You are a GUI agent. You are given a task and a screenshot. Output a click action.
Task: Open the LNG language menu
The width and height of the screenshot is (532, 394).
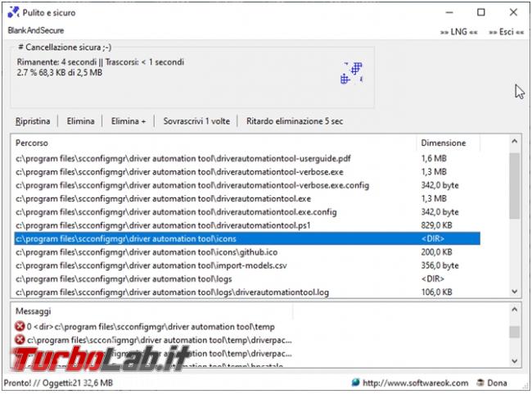tap(458, 32)
